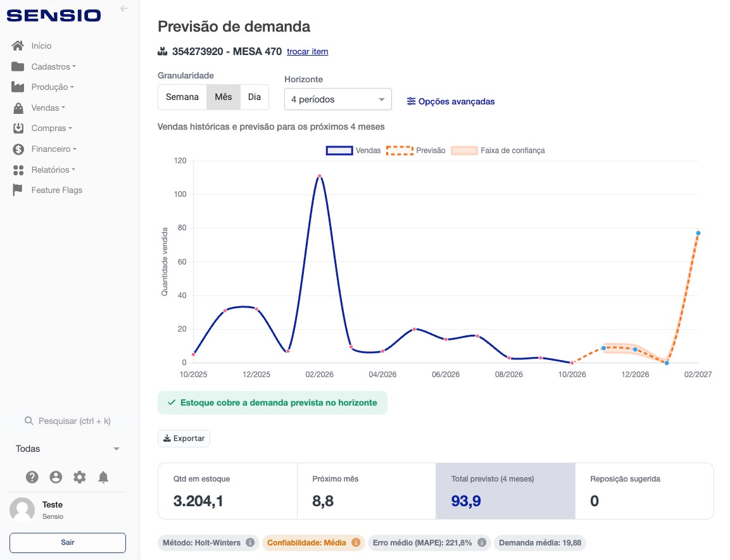The width and height of the screenshot is (730, 560).
Task: Click the Reposição sugerida card
Action: click(x=645, y=491)
